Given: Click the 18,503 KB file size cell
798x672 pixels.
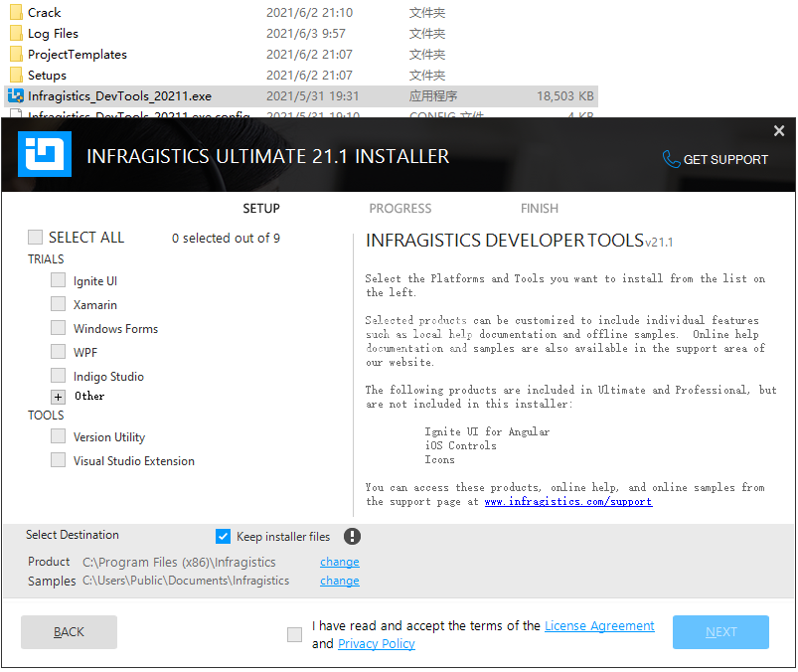Looking at the screenshot, I should [x=564, y=95].
